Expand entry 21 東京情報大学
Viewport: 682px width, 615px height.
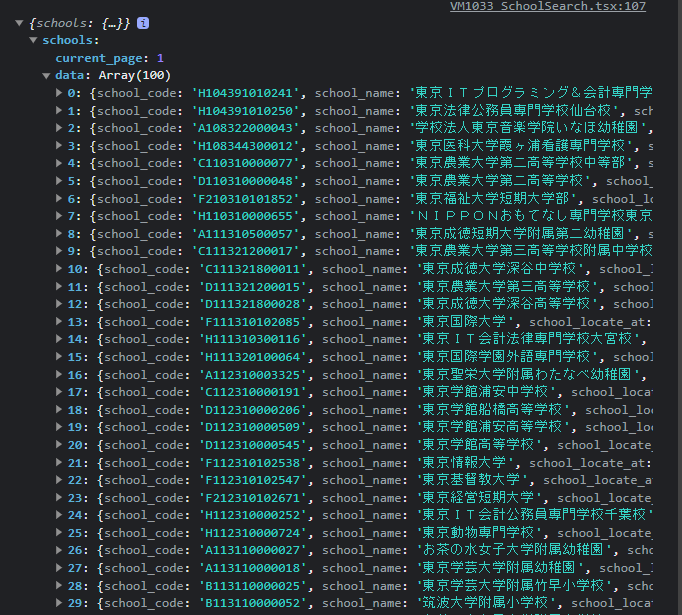[x=59, y=463]
